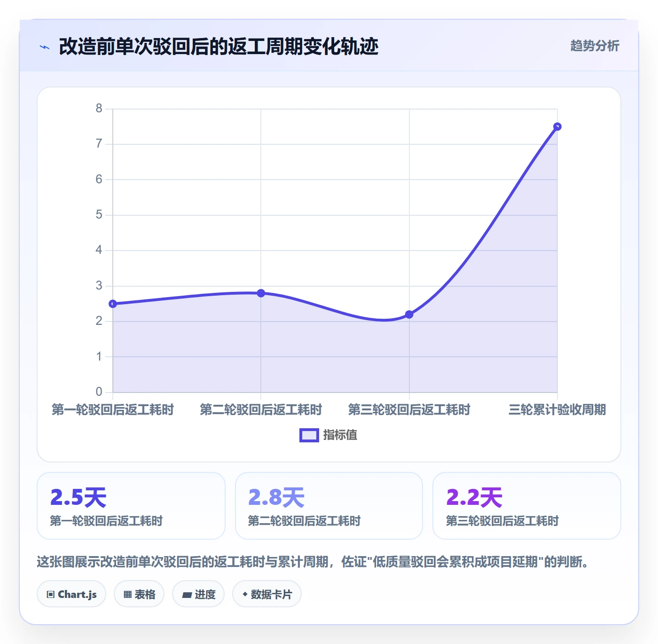658x644 pixels.
Task: Toggle the 指标值 legend color box
Action: tap(309, 435)
